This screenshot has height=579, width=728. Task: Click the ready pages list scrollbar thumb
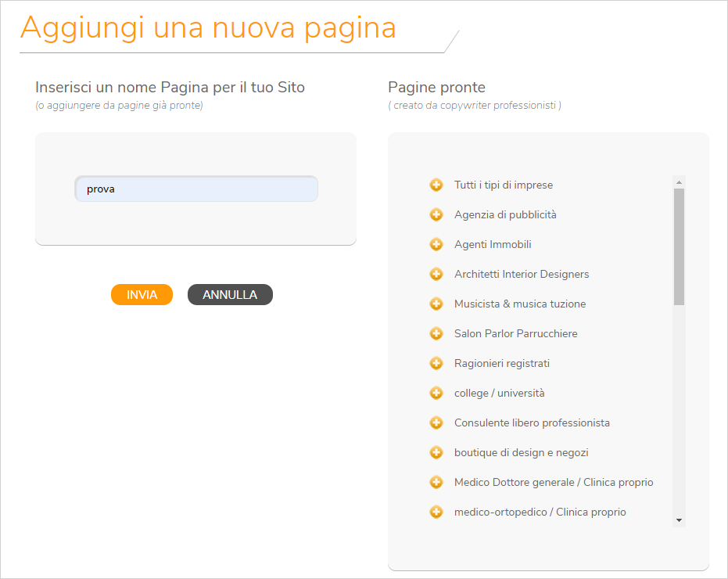[x=679, y=246]
